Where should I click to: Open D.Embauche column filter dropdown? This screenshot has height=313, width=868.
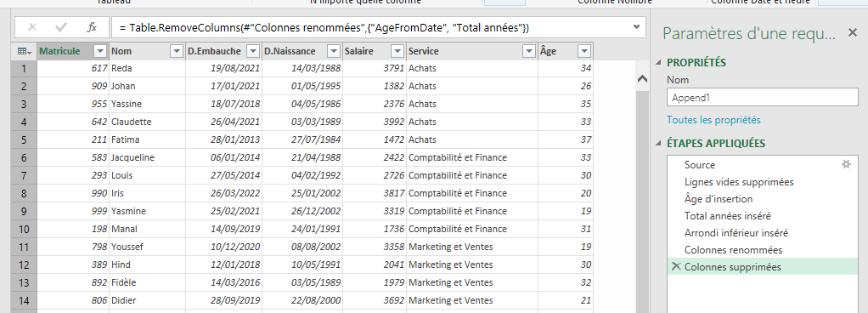coord(253,52)
